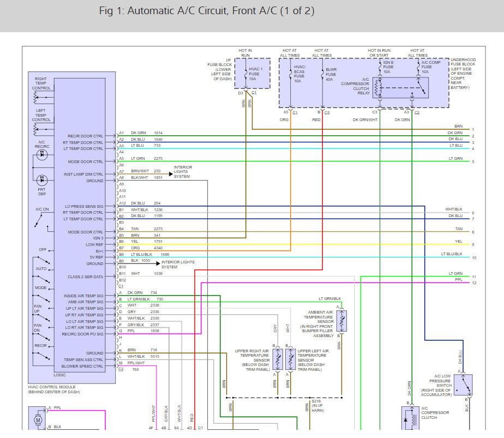Click the right temp control resistor symbol

pos(36,98)
